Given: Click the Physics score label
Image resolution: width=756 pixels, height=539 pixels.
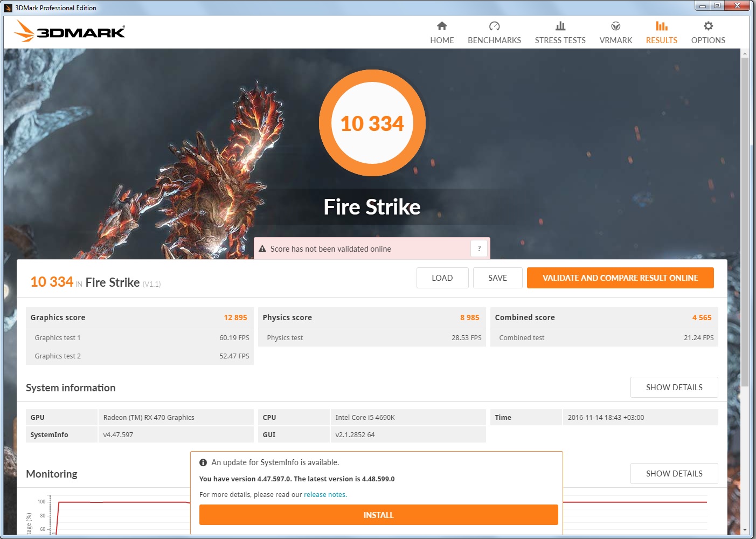Looking at the screenshot, I should [x=287, y=317].
